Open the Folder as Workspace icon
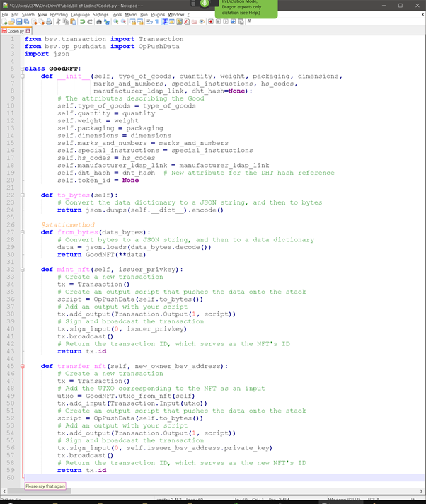 (x=194, y=22)
